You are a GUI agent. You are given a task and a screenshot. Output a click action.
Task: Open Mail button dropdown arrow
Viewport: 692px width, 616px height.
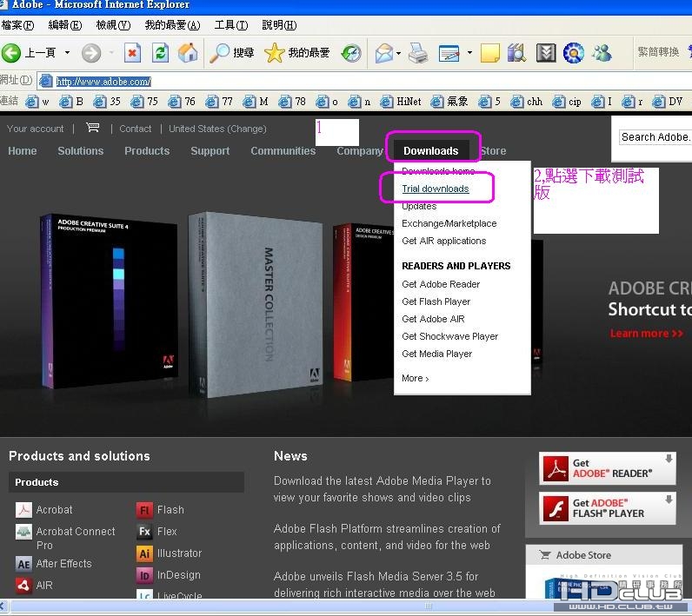tap(398, 53)
